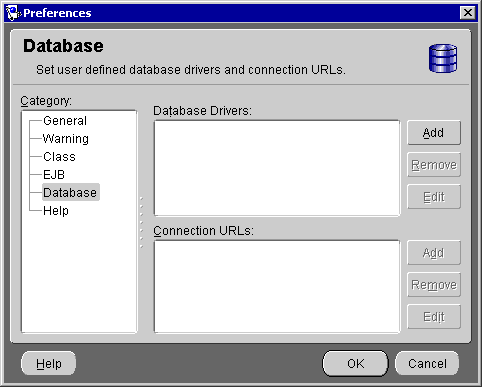
Task: Click the "Connection URLs:" label
Action: [x=203, y=231]
